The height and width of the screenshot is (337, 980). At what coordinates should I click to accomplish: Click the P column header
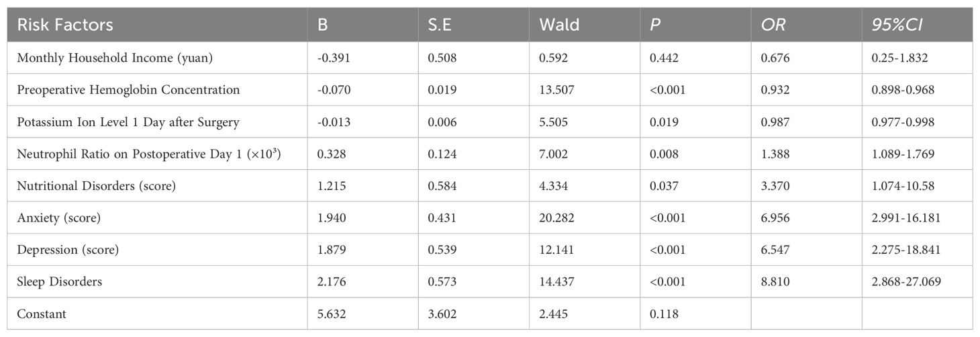[x=654, y=25]
